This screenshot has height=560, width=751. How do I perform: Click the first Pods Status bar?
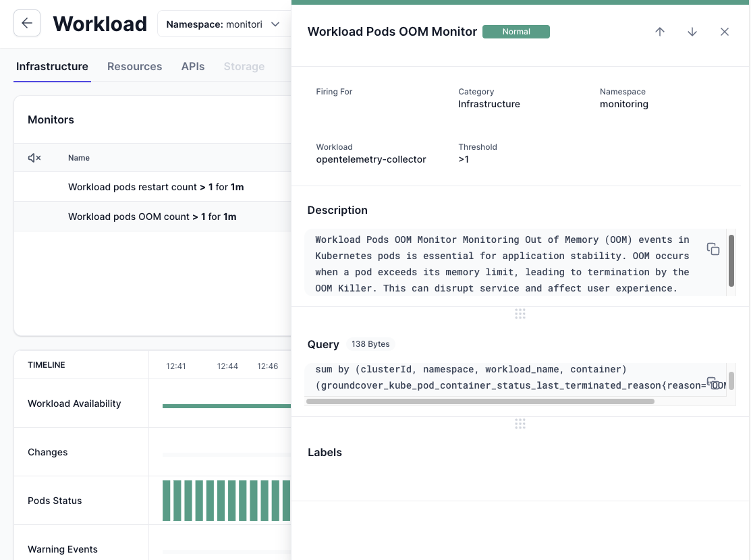(167, 501)
